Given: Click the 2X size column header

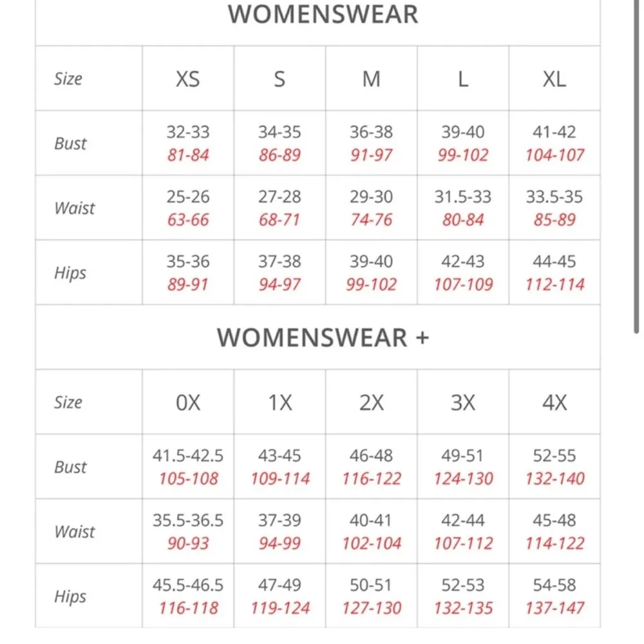Looking at the screenshot, I should 371,402.
